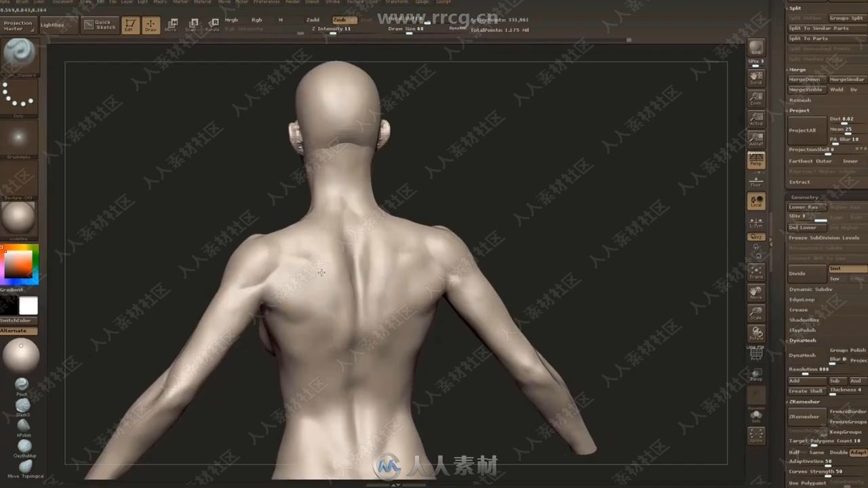
Task: Select the ClayBuildup brush
Action: [x=24, y=447]
